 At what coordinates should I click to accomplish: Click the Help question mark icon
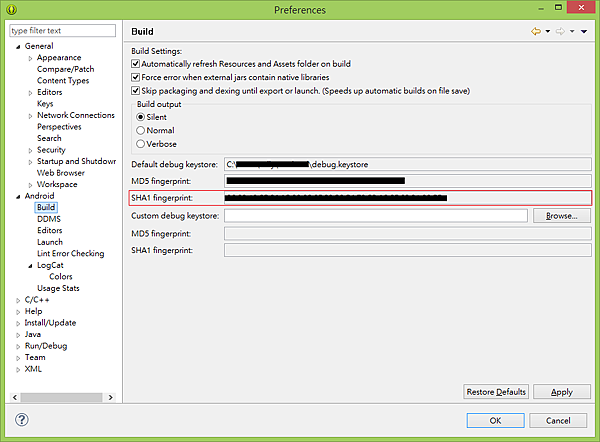[x=22, y=419]
